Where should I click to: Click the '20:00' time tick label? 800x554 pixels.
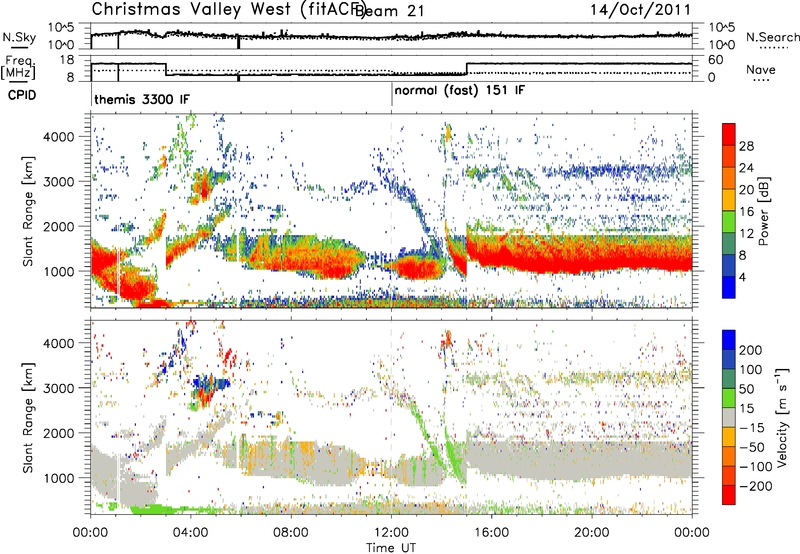591,533
